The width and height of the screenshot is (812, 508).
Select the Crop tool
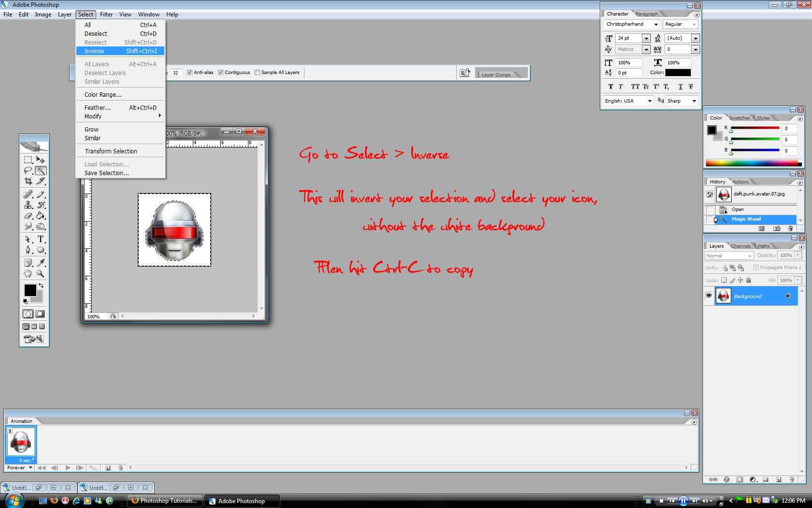pos(28,181)
